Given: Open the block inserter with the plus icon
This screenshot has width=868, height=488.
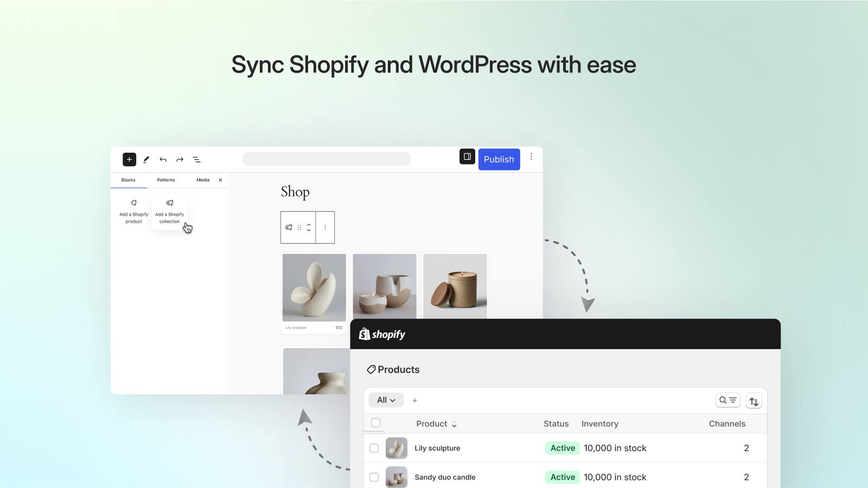Looking at the screenshot, I should tap(129, 159).
